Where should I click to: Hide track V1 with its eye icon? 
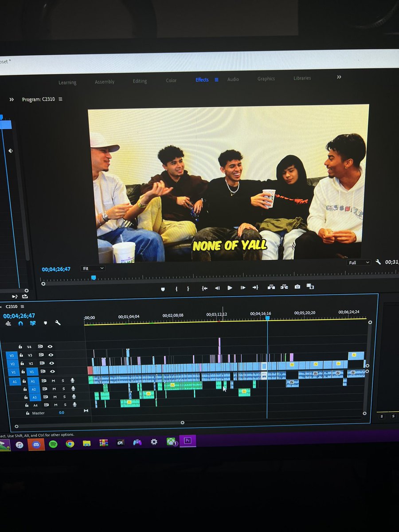coord(52,371)
